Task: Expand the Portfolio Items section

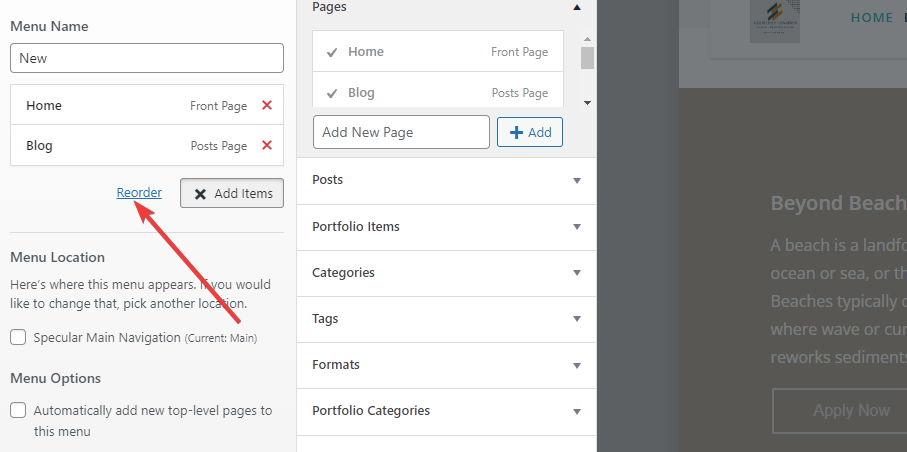Action: point(446,227)
